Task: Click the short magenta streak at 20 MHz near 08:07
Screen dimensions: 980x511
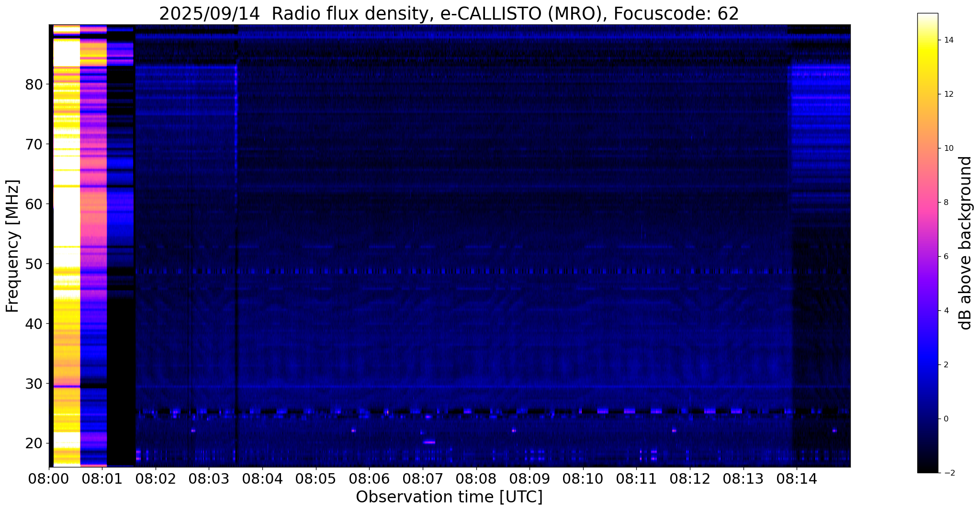Action: coord(429,442)
